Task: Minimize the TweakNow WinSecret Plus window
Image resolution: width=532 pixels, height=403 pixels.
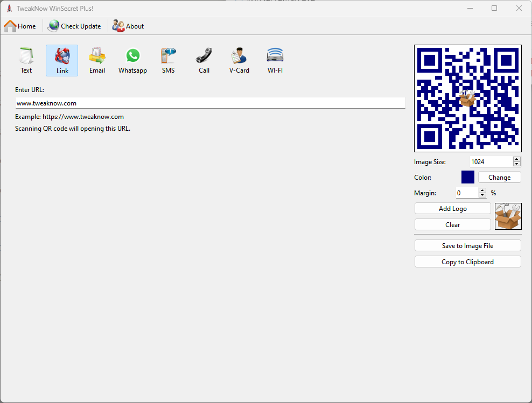Action: pos(470,9)
